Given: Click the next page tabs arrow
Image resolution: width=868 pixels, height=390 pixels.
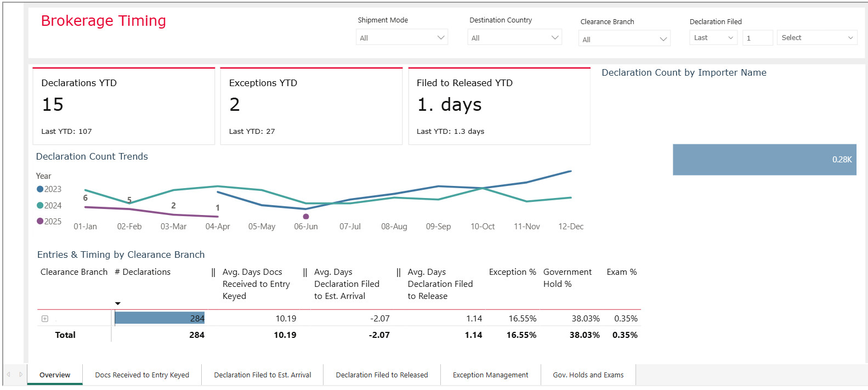Looking at the screenshot, I should [21, 375].
